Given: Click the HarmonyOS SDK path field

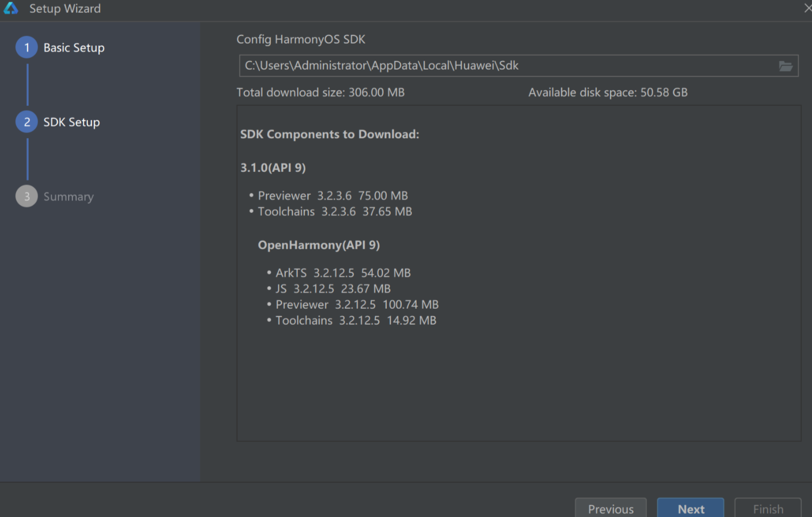Looking at the screenshot, I should 506,65.
